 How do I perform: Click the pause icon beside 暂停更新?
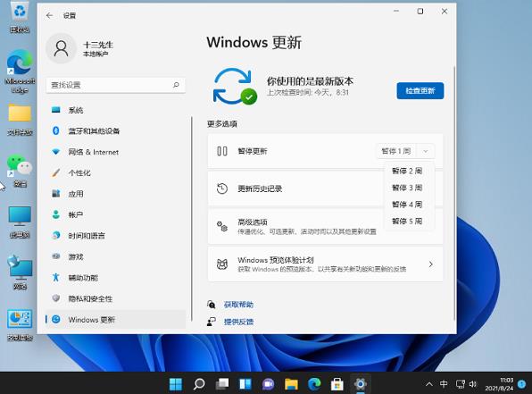[222, 151]
